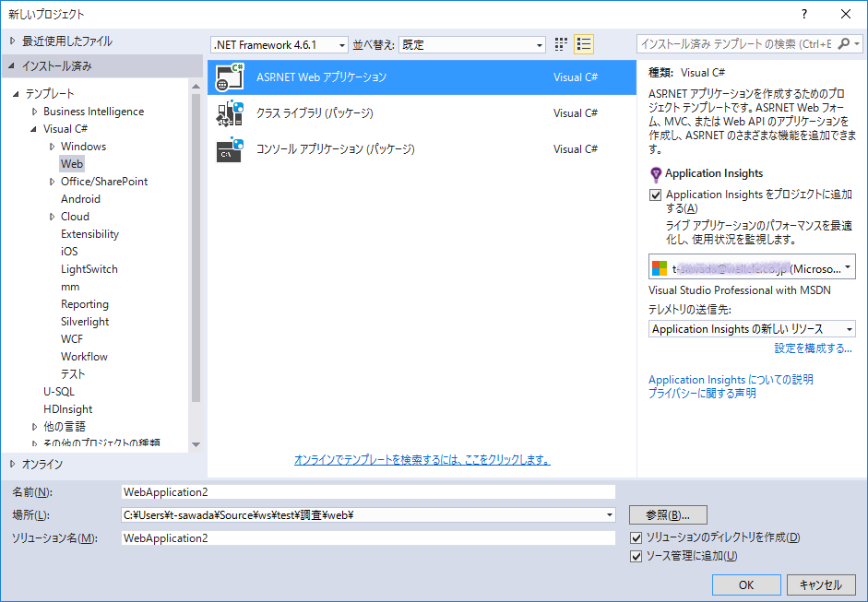Select HDInsight template category
Screen dimensions: 868x602
point(67,409)
